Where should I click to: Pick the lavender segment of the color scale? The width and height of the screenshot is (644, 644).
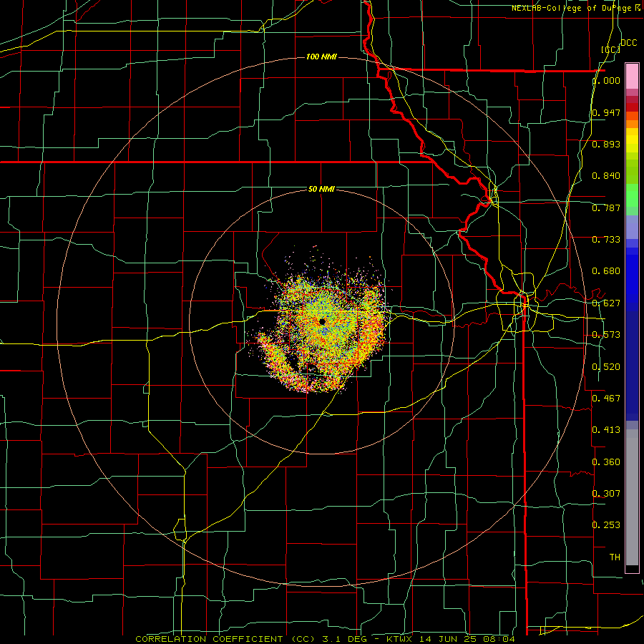(632, 227)
